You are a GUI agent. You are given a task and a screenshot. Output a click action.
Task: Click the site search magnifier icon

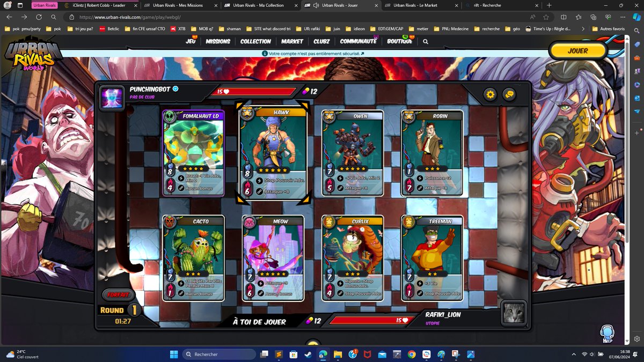pyautogui.click(x=426, y=41)
